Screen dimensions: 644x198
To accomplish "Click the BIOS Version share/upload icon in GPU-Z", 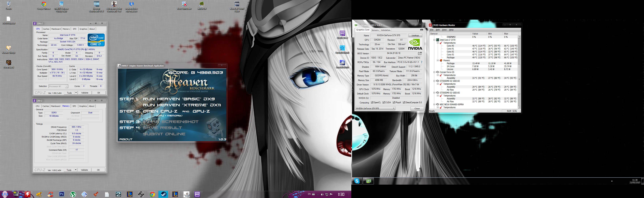I will [x=420, y=53].
